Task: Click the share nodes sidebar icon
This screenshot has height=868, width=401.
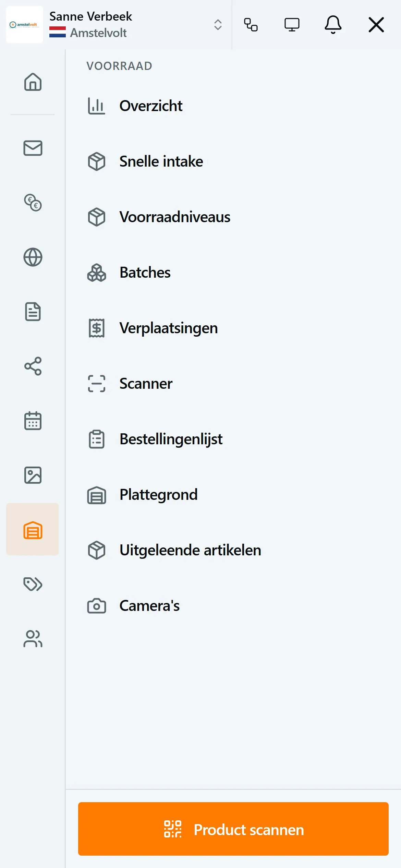Action: (x=33, y=366)
